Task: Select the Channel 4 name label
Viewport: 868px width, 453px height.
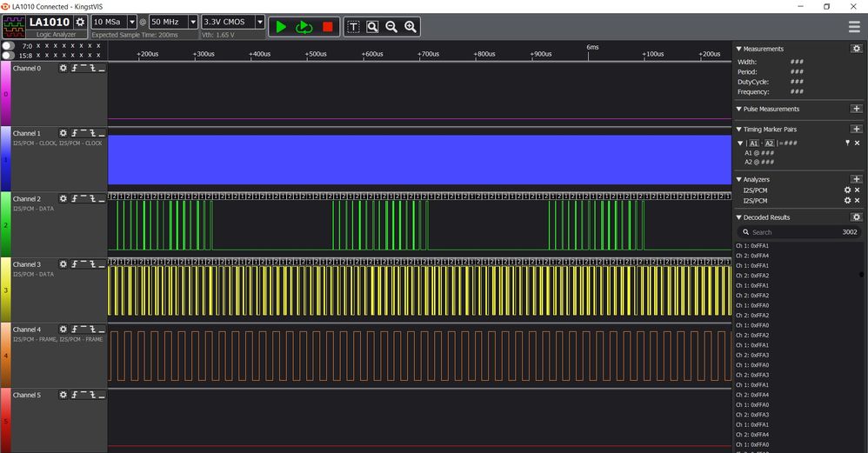Action: 27,330
